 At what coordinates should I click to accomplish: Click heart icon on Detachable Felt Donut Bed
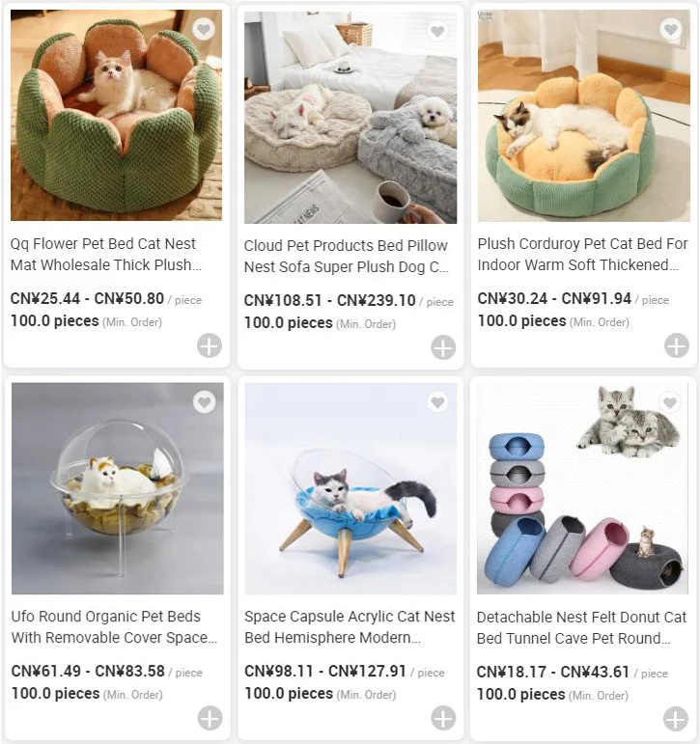(x=670, y=402)
